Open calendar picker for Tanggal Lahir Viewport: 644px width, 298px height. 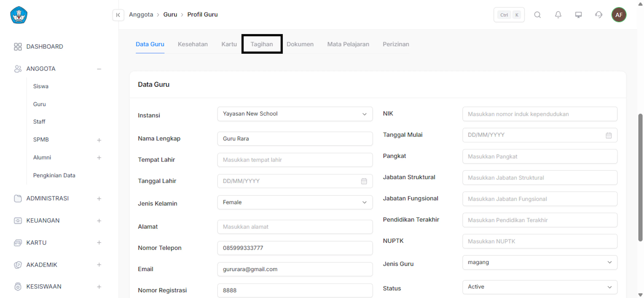364,181
